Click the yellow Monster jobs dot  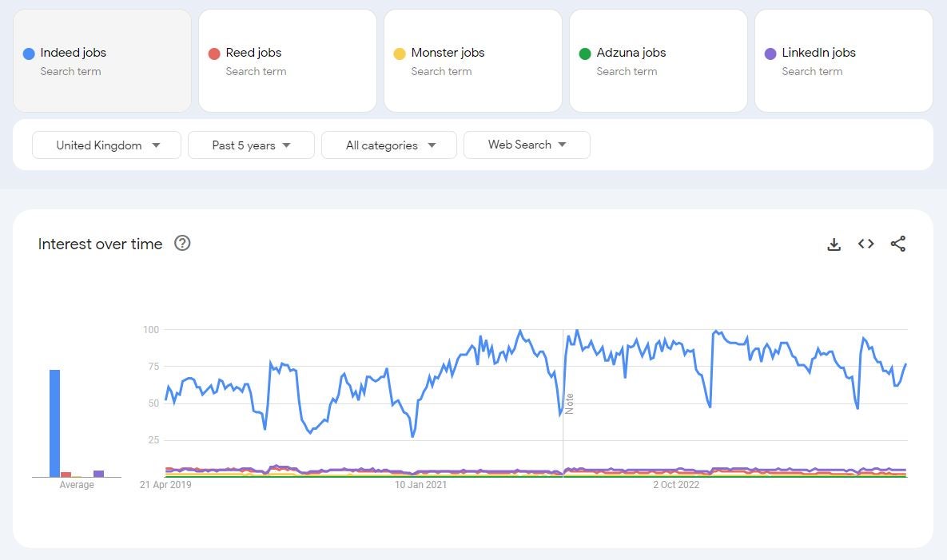pos(400,54)
